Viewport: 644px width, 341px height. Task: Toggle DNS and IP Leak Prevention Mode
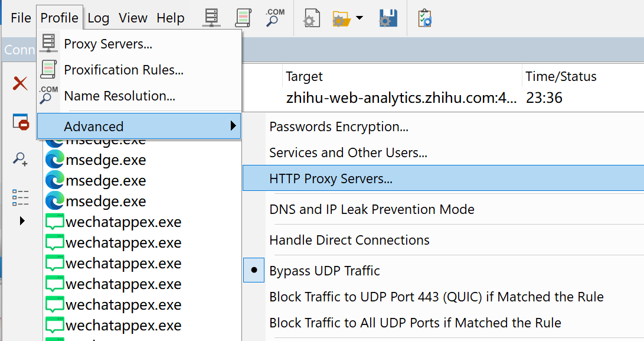[371, 209]
